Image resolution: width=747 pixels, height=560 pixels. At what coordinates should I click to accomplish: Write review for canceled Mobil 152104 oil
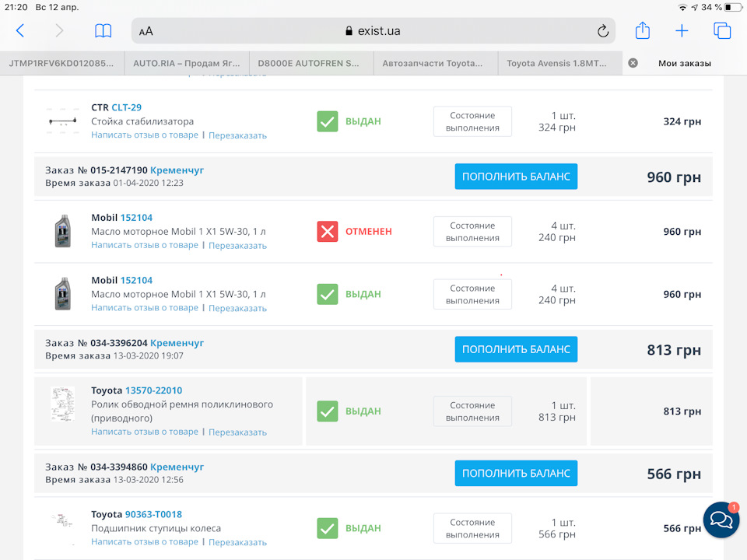click(x=145, y=245)
